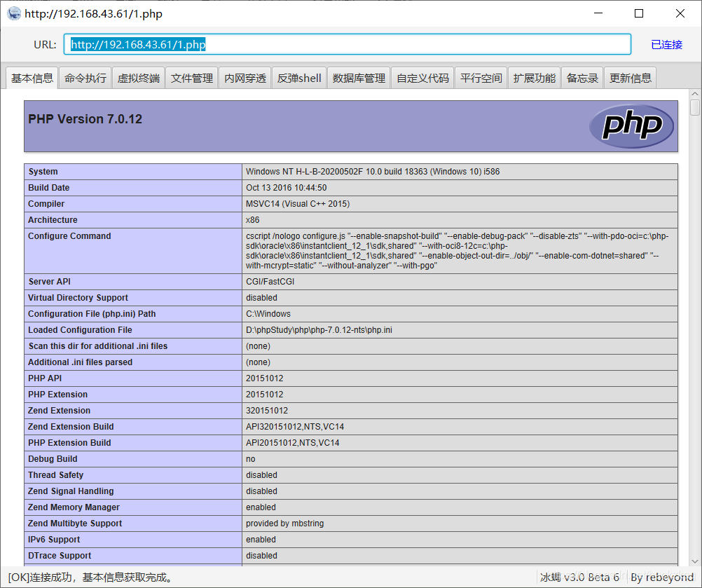Open the 自定义代码 tab
The width and height of the screenshot is (702, 588).
[x=422, y=78]
